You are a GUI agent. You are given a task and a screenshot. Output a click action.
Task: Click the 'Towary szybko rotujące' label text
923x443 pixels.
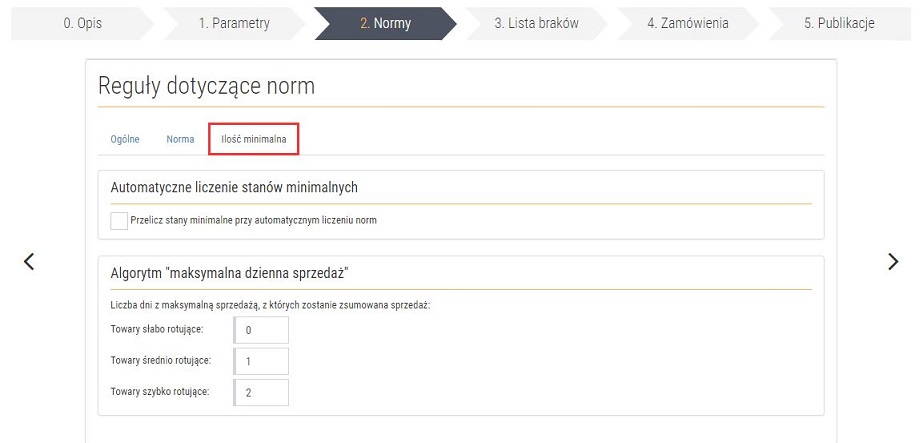[x=160, y=392]
